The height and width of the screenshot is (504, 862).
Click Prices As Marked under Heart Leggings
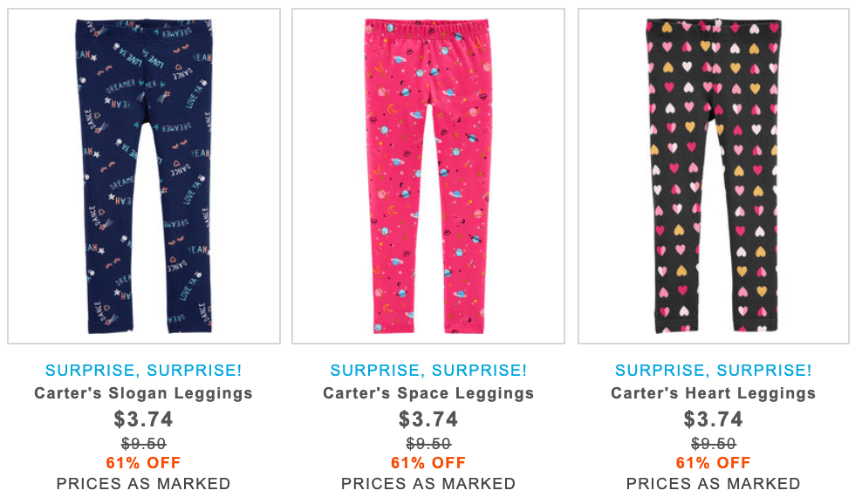click(713, 484)
